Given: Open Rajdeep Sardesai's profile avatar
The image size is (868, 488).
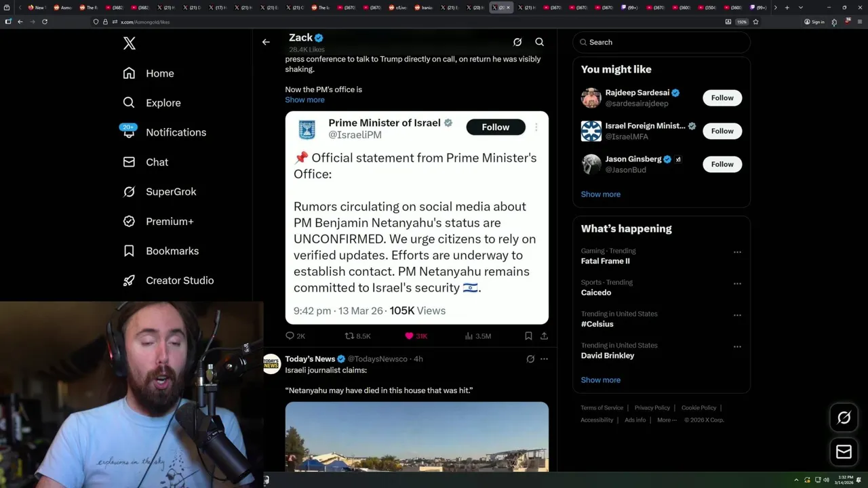Looking at the screenshot, I should 591,98.
